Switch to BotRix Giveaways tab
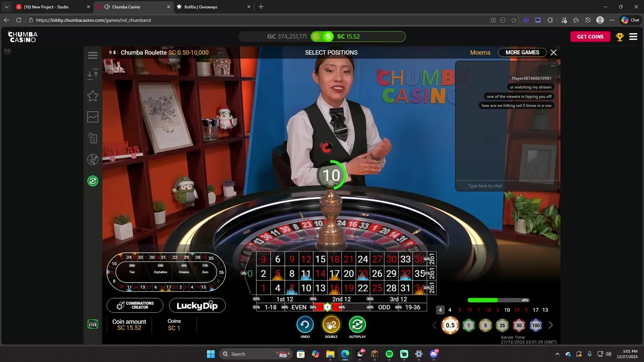 (214, 7)
